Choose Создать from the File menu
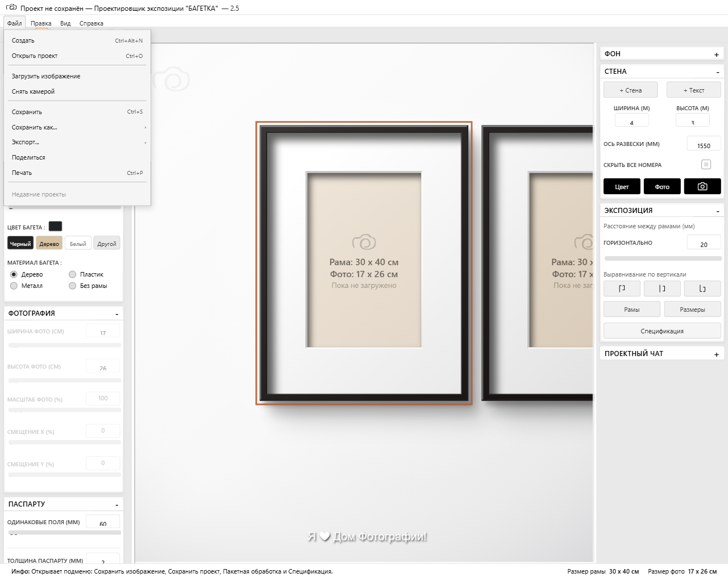This screenshot has width=728, height=577. pyautogui.click(x=77, y=40)
